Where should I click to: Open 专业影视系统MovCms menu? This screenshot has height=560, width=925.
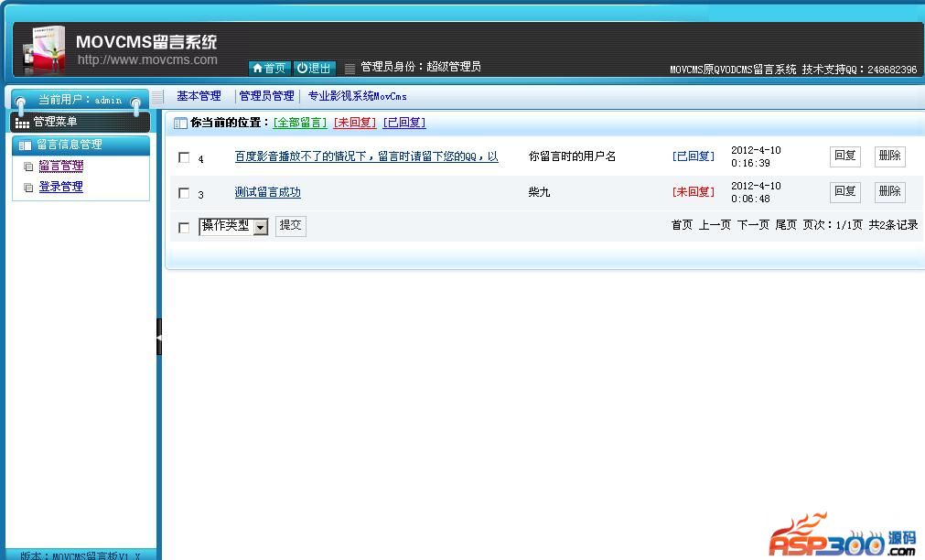[x=358, y=96]
